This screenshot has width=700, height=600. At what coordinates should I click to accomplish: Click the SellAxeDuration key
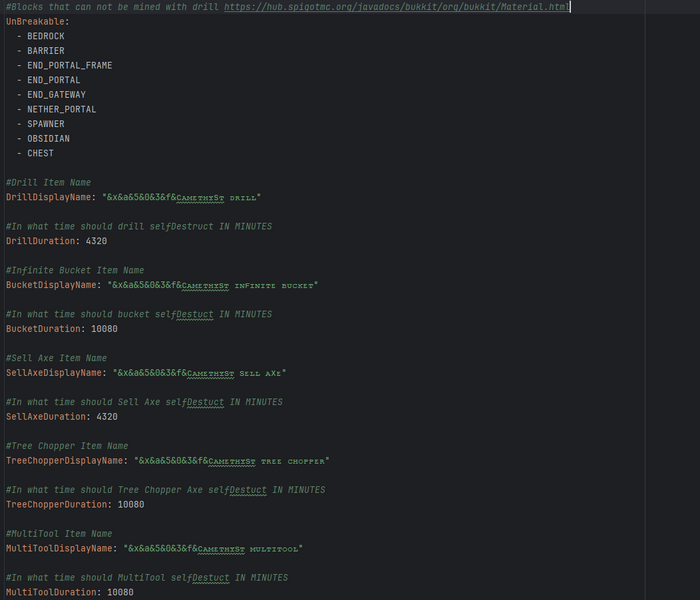coord(46,417)
